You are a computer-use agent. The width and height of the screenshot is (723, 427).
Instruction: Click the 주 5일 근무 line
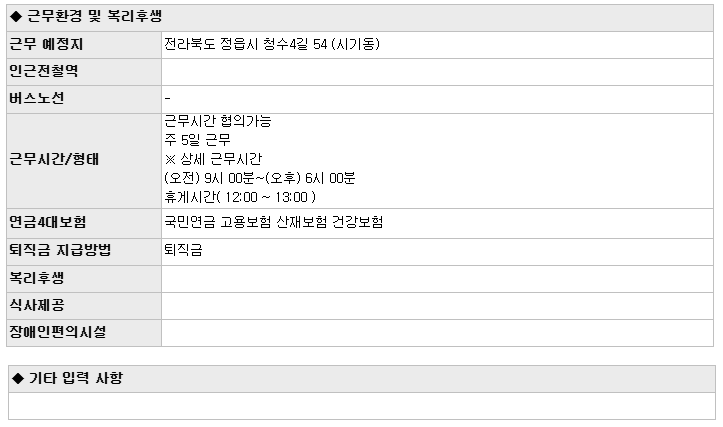click(197, 140)
